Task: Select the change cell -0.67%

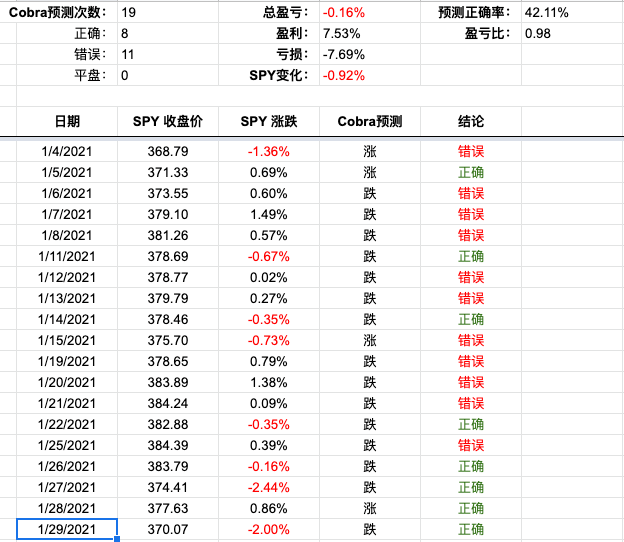Action: coord(269,256)
